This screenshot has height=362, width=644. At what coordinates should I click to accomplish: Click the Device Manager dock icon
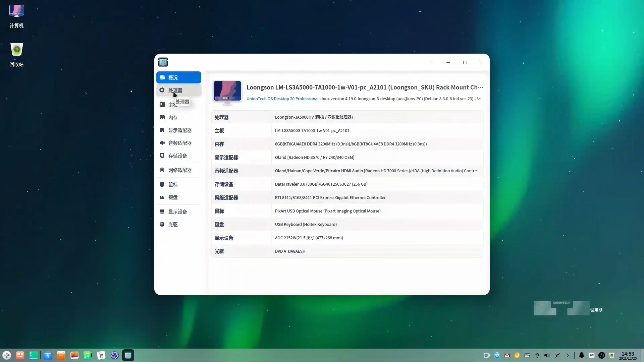128,355
